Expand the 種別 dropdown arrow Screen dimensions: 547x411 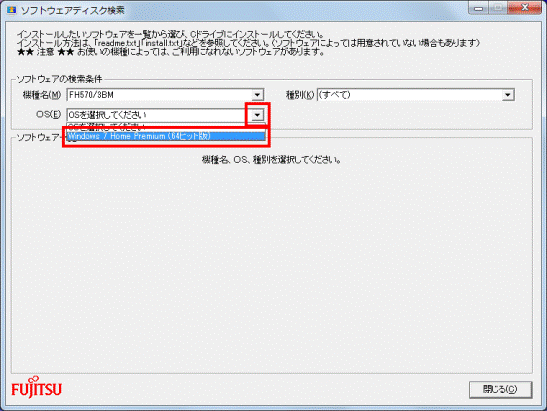pyautogui.click(x=508, y=95)
